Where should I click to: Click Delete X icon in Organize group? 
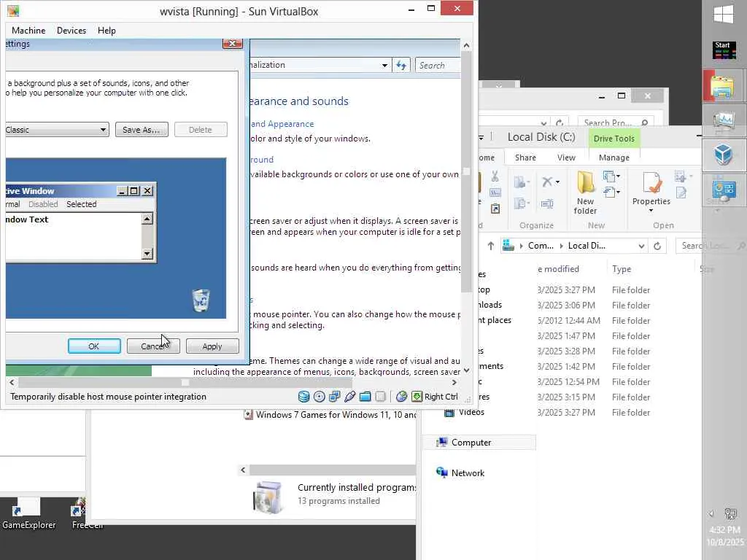(x=547, y=182)
